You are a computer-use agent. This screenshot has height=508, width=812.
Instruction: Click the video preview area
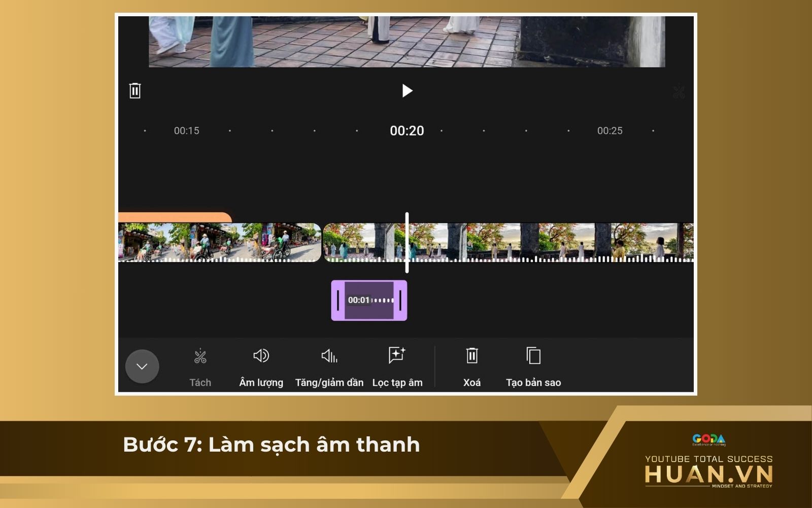406,41
